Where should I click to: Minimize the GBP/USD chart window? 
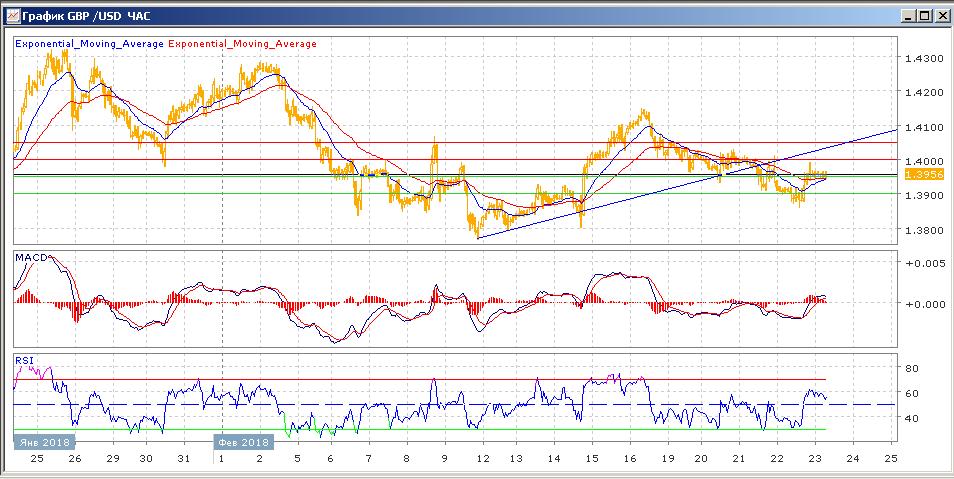click(x=906, y=16)
